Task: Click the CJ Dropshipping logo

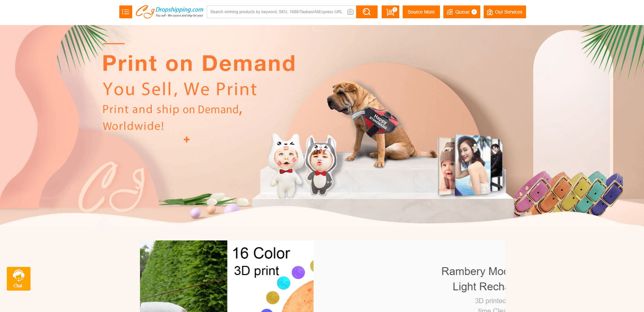Action: pos(169,12)
